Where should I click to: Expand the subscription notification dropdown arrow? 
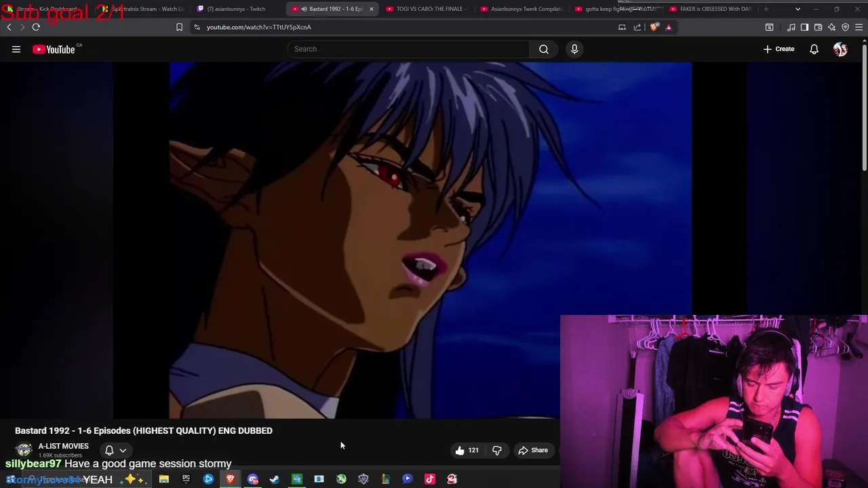[123, 450]
